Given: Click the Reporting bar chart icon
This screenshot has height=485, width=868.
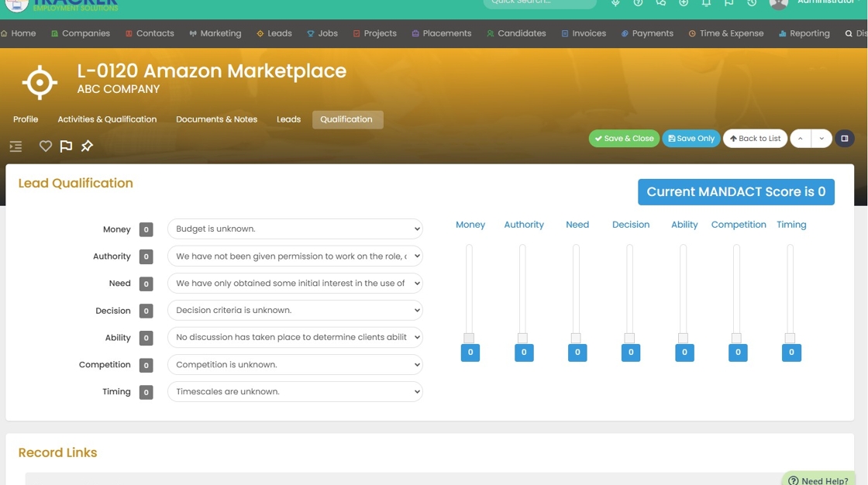Looking at the screenshot, I should (782, 33).
